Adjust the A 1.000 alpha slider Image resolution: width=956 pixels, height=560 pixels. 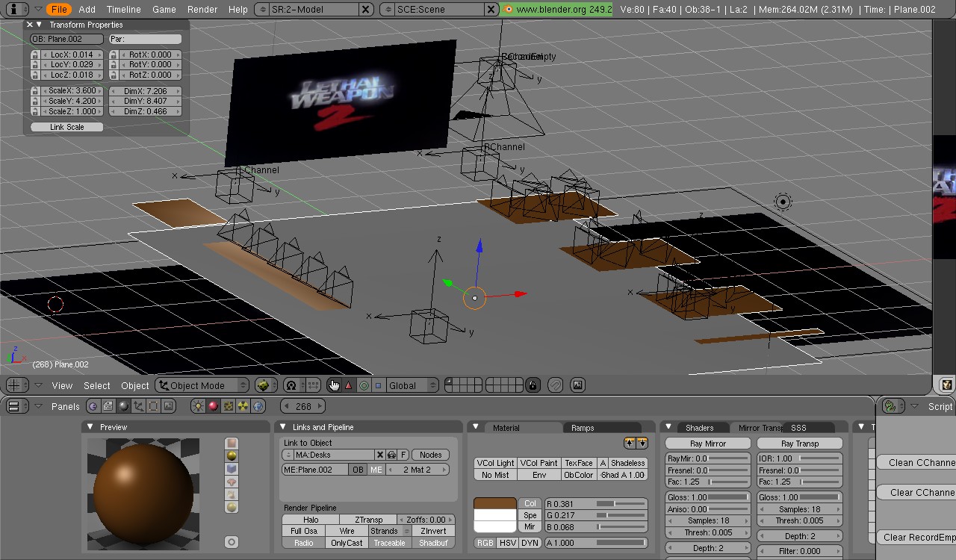pos(596,543)
